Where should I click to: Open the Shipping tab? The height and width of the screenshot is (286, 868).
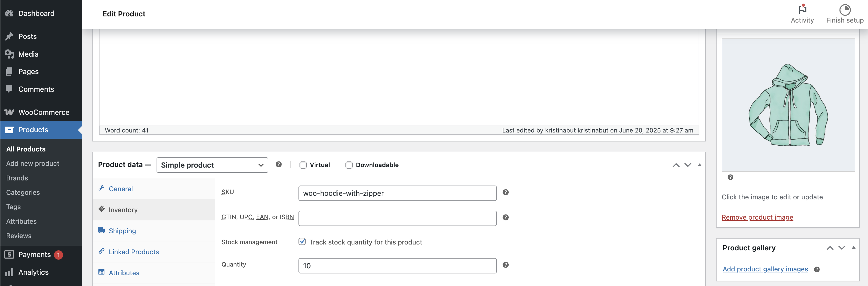(154, 231)
